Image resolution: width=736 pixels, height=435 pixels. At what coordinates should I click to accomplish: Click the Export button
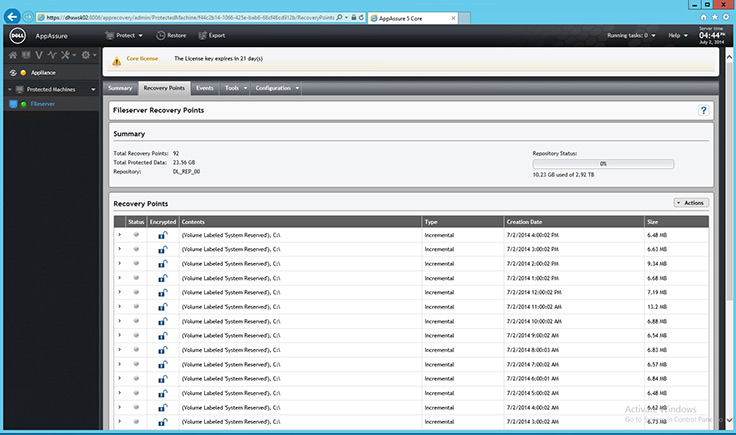(x=212, y=36)
